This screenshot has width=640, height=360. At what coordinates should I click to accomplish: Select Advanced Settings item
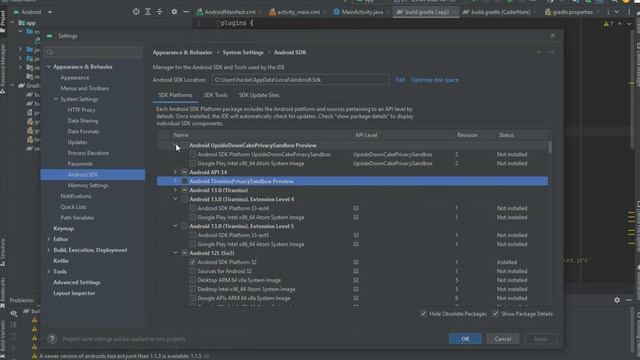click(77, 282)
